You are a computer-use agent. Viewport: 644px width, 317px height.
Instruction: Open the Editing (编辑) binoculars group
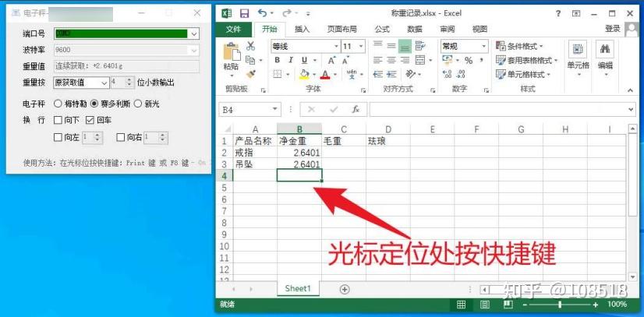click(604, 58)
